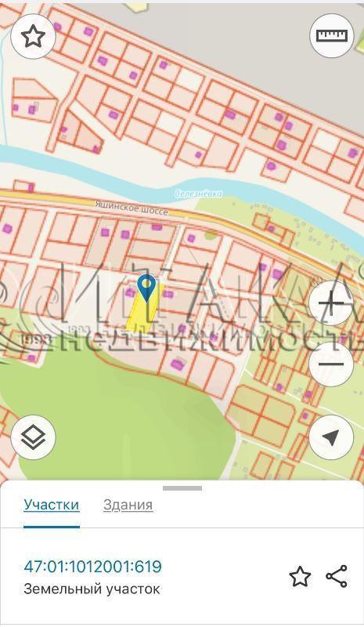364x627 pixels.
Task: Open the map layers selector
Action: pos(33,437)
